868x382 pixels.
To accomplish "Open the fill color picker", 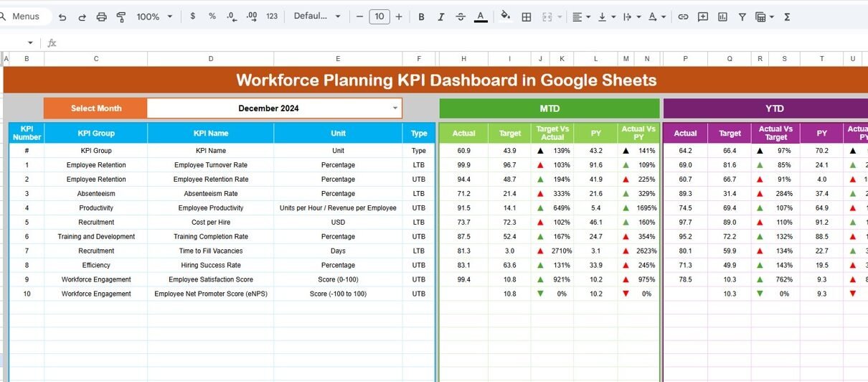I will pos(506,17).
